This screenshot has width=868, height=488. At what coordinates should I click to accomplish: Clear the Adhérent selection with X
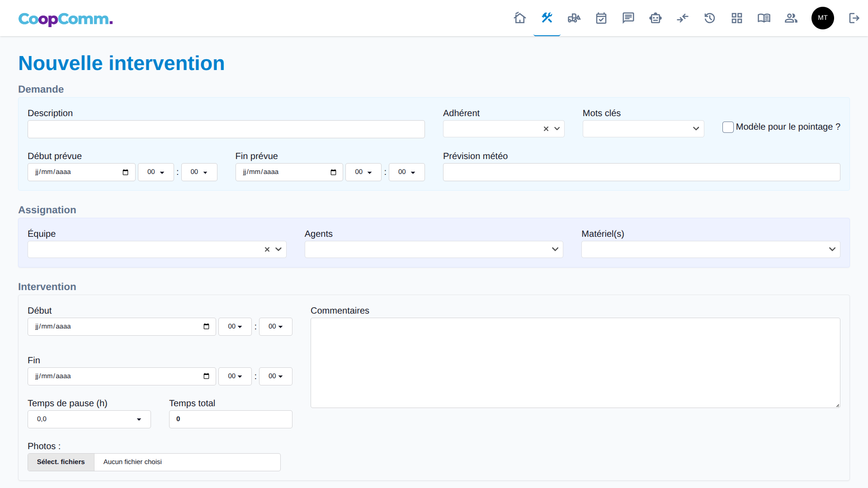click(x=546, y=129)
